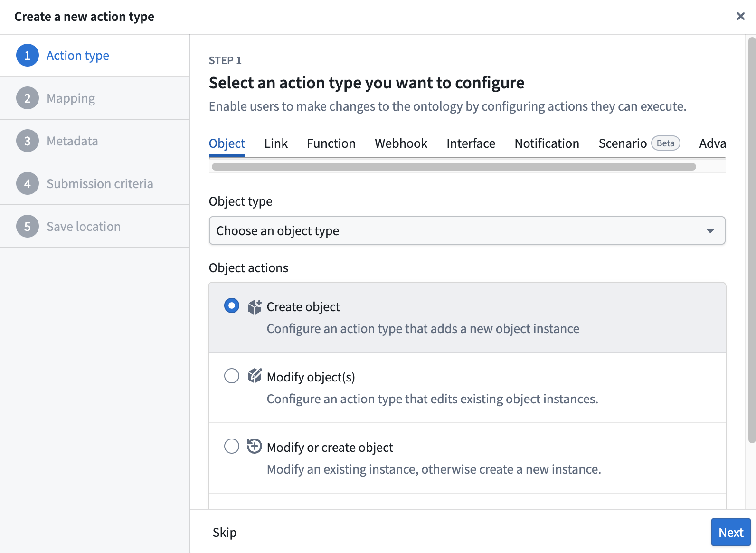Select the Modify or create object radio

(x=232, y=446)
